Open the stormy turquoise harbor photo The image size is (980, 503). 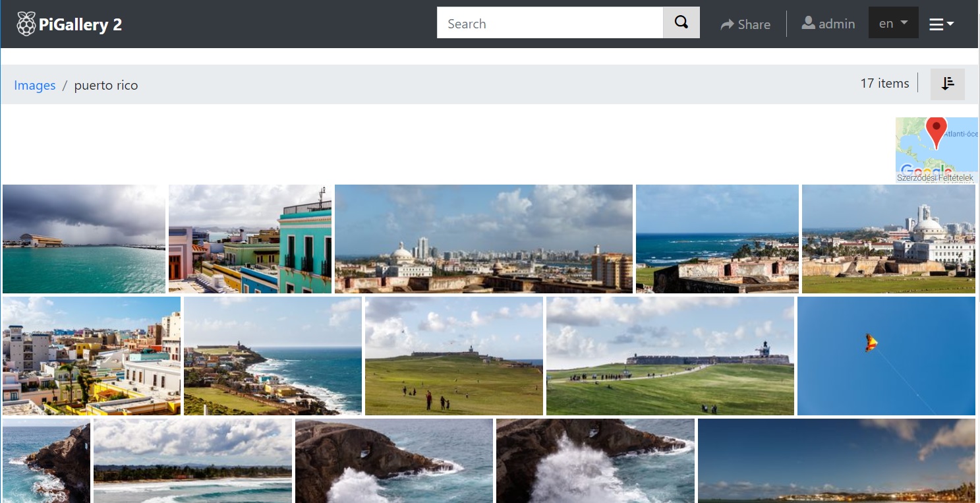tap(84, 239)
